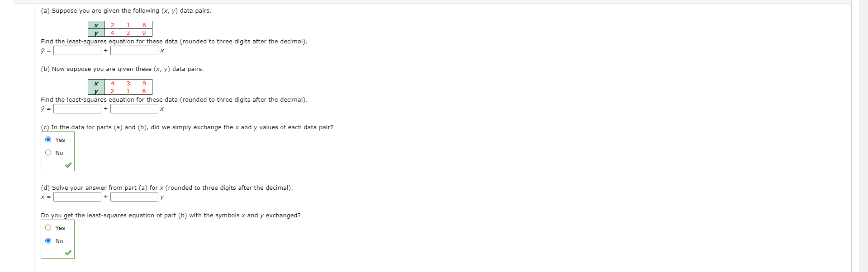Image resolution: width=868 pixels, height=272 pixels.
Task: Click the vertical scrollbar on the right edge
Action: click(x=863, y=136)
